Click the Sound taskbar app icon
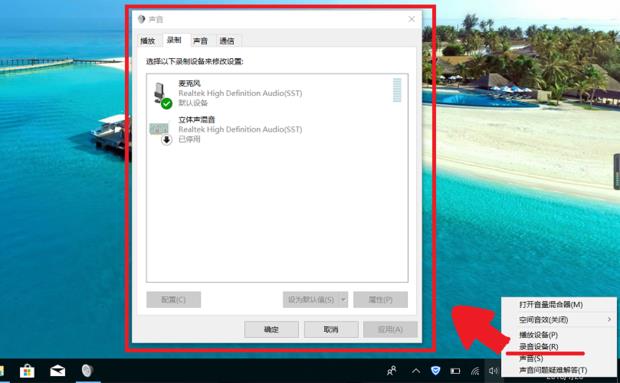Image resolution: width=620 pixels, height=383 pixels. click(87, 371)
